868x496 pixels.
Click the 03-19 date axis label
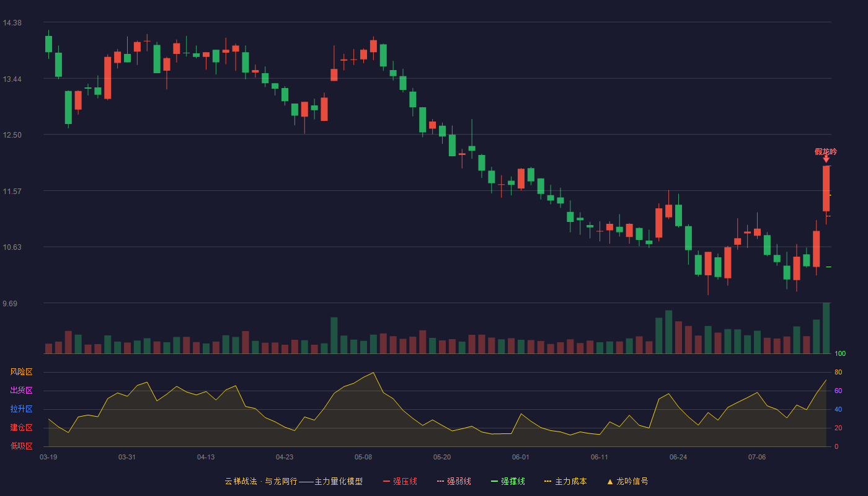(x=48, y=457)
